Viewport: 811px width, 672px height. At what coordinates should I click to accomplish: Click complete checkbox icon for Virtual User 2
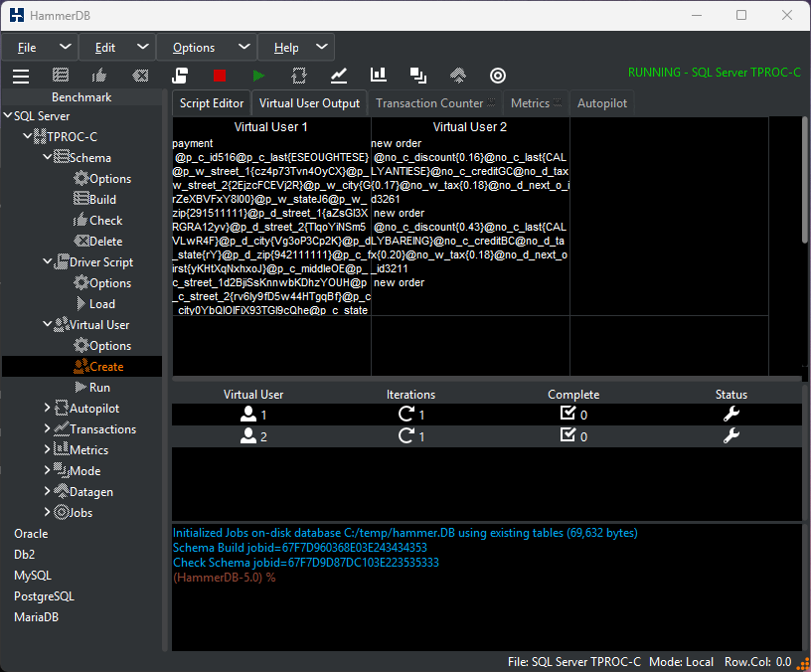coord(568,435)
